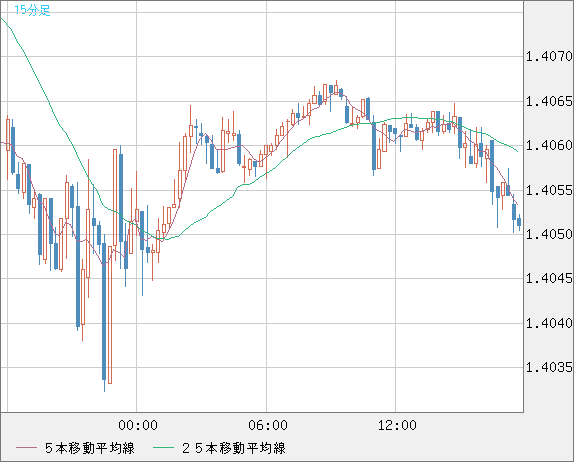Click the purple 5-bar moving average legend swatch

point(26,448)
